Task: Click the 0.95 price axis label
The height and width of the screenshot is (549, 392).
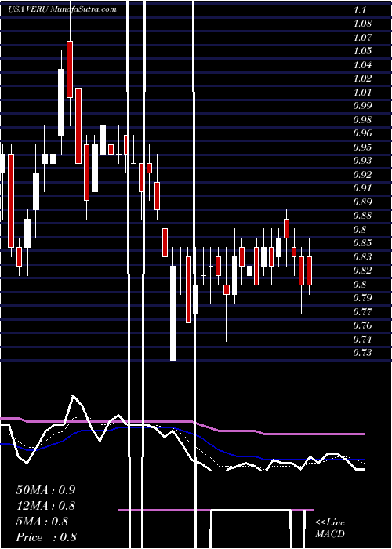Action: [x=362, y=147]
